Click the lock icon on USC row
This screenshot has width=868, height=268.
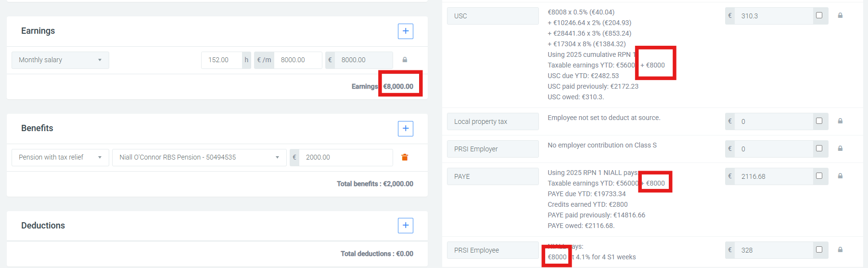[x=840, y=16]
